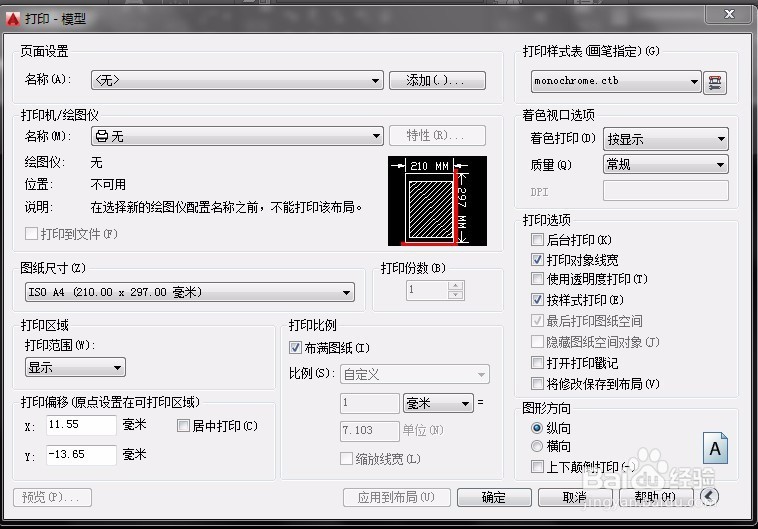758x529 pixels.
Task: Click the paper size preview thumbnail
Action: tap(437, 201)
